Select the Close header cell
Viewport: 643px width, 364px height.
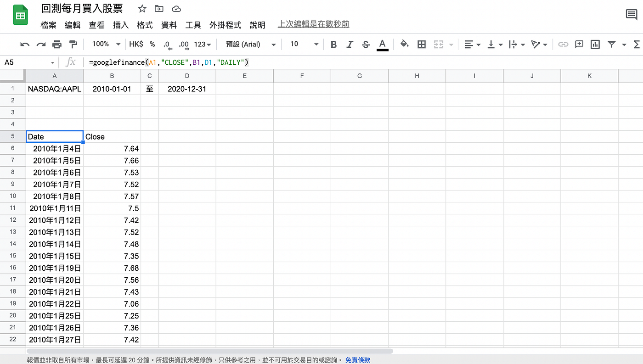point(112,137)
